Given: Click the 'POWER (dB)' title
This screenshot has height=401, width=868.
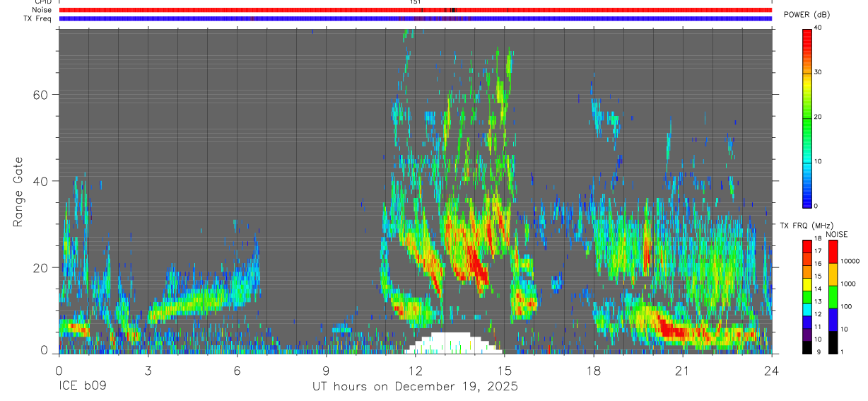Looking at the screenshot, I should (807, 15).
